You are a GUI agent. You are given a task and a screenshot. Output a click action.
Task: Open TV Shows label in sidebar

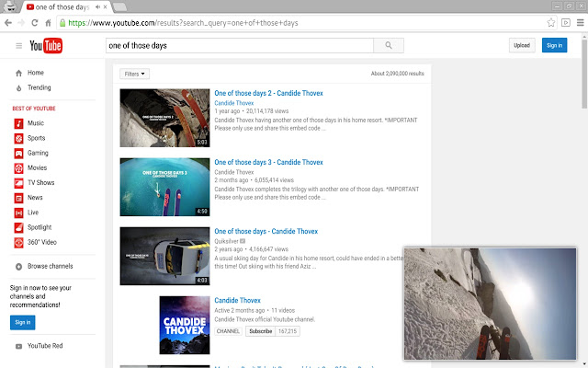tap(40, 183)
